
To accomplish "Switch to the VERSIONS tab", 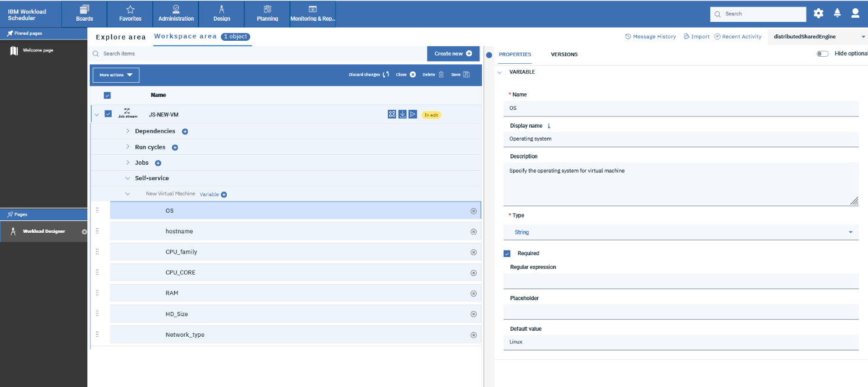I will [564, 54].
